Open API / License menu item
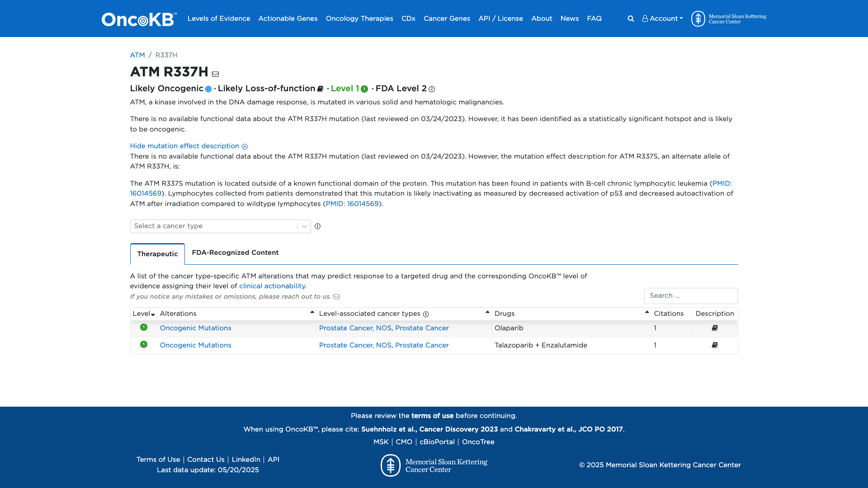This screenshot has width=868, height=488. pyautogui.click(x=500, y=19)
